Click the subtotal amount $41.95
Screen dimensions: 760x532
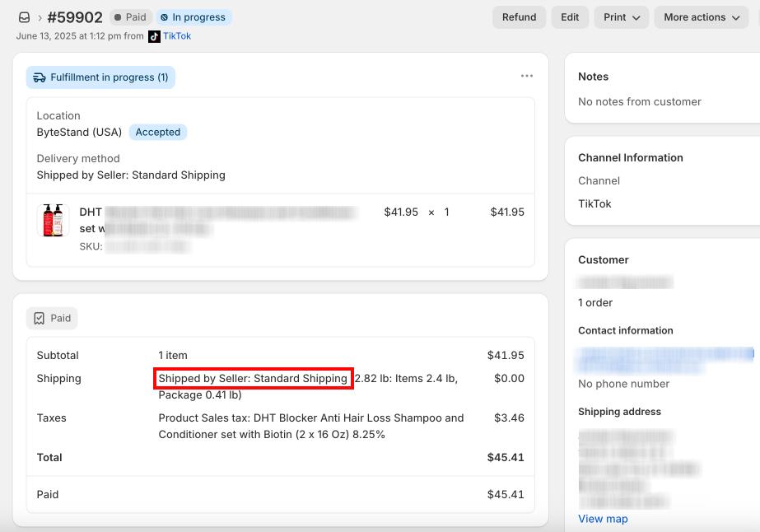click(506, 356)
